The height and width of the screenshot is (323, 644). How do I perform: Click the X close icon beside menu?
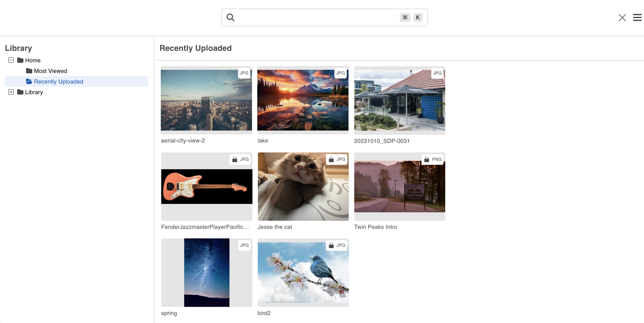[622, 17]
